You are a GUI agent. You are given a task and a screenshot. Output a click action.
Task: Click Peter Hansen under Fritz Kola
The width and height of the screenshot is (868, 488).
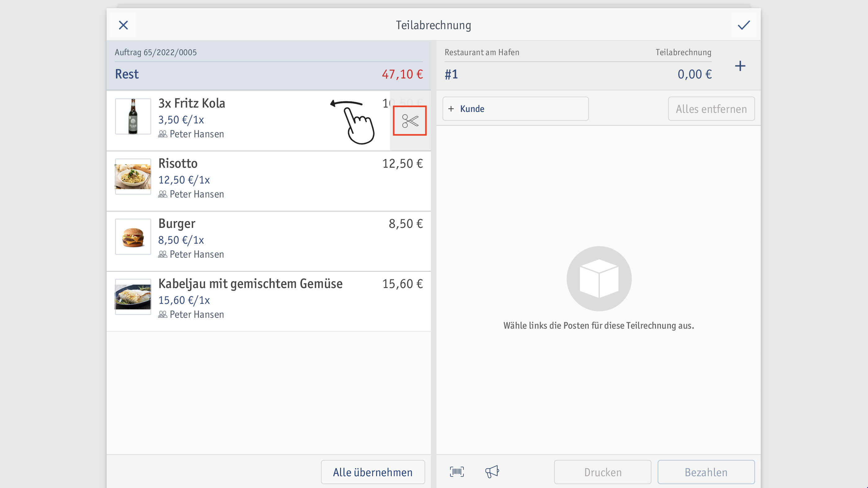click(191, 134)
